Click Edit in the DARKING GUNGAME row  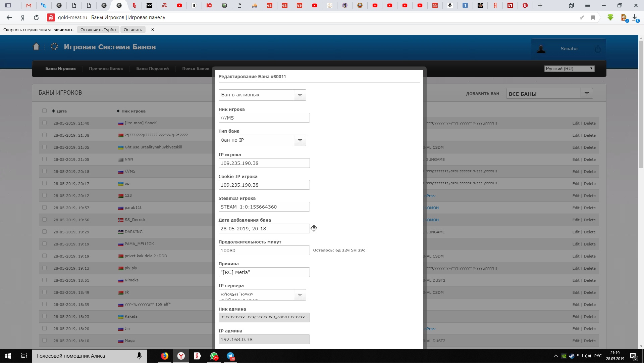click(576, 232)
